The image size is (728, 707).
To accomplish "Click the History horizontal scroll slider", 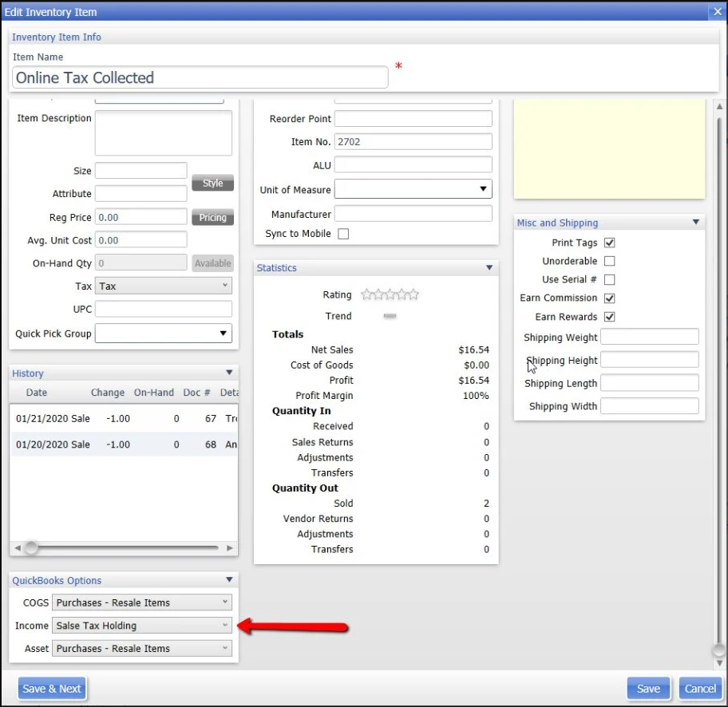I will [31, 548].
